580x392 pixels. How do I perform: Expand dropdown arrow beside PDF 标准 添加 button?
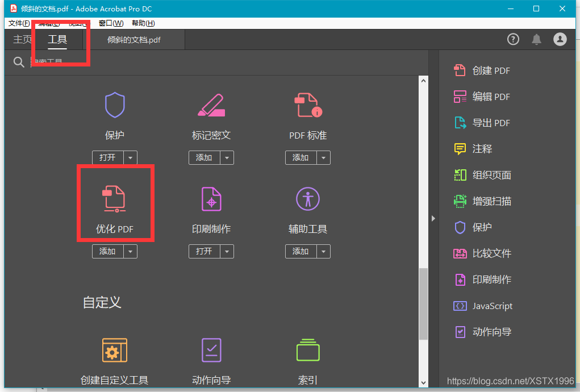pos(323,157)
